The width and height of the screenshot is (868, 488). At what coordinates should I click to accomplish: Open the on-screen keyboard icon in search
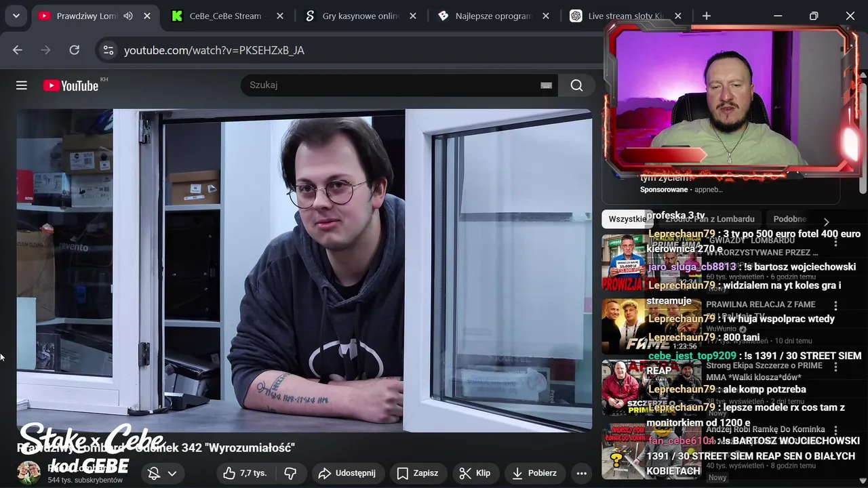[546, 85]
